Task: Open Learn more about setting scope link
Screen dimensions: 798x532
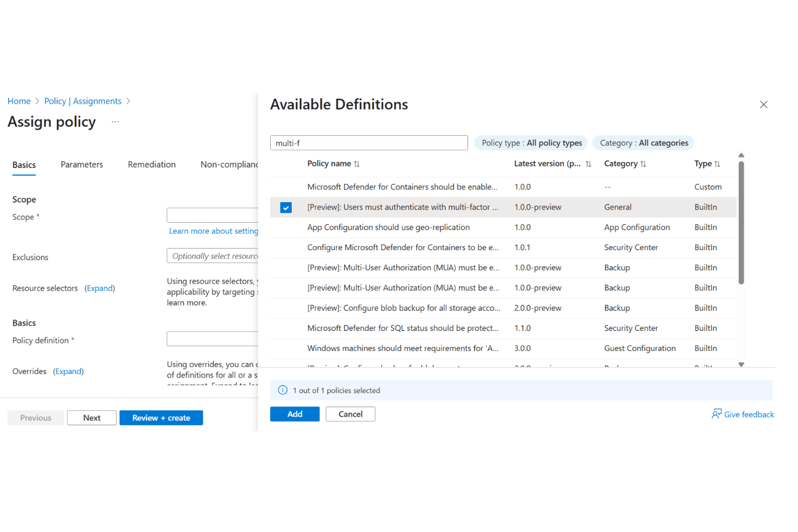Action: pyautogui.click(x=214, y=231)
